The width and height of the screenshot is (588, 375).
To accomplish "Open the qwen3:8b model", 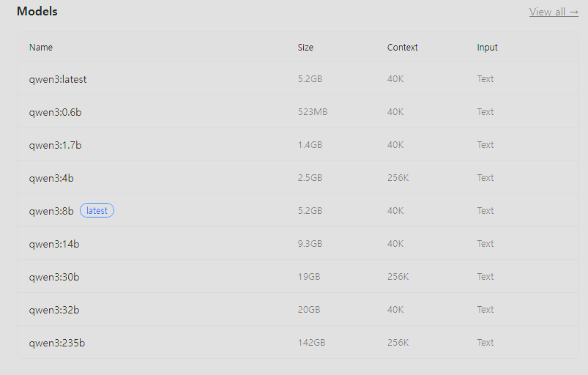I will pos(51,211).
